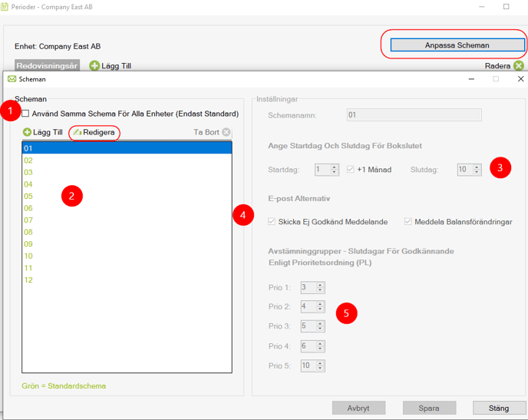The image size is (528, 420).
Task: Select schema 05 in the list
Action: [x=127, y=196]
